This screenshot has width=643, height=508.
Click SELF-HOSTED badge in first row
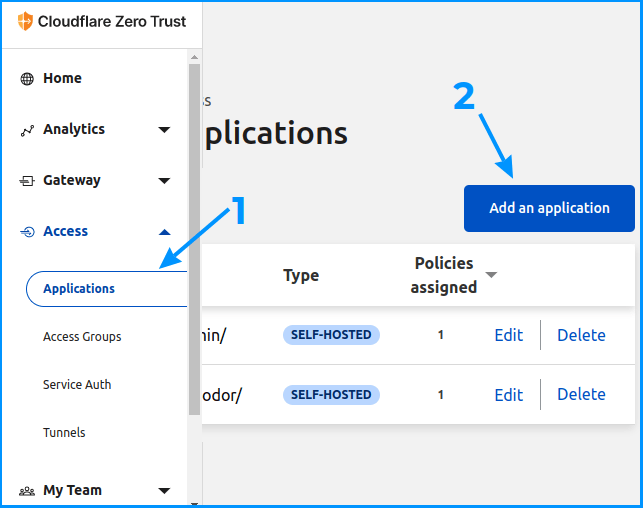point(331,335)
